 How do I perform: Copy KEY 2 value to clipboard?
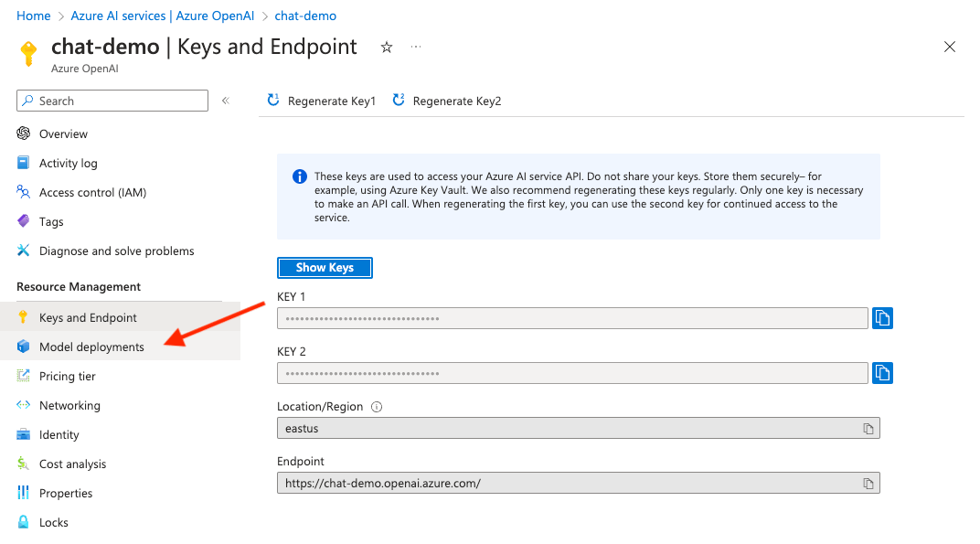[x=881, y=373]
